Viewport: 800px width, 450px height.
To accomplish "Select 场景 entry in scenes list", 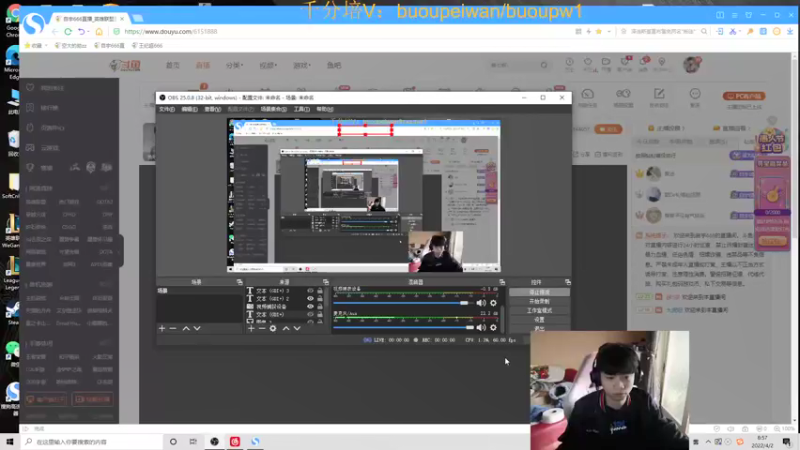I will pos(199,291).
